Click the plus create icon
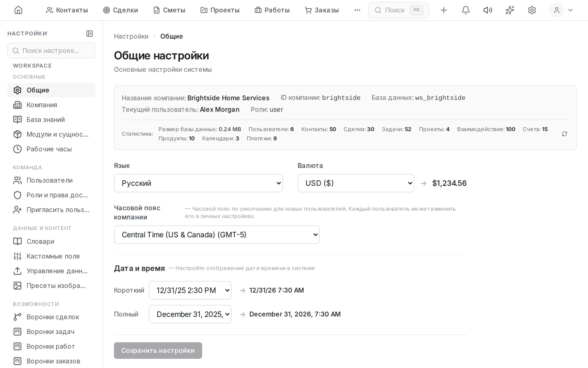The width and height of the screenshot is (588, 368). [443, 10]
